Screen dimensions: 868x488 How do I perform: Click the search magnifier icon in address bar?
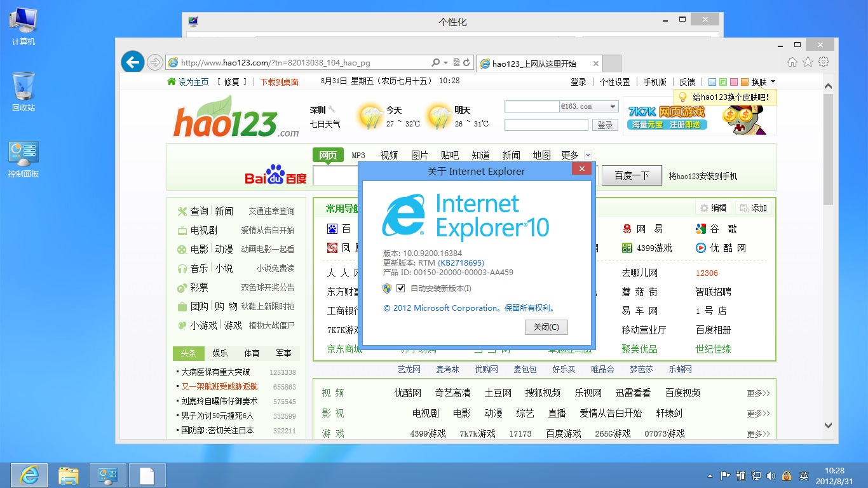[x=435, y=63]
